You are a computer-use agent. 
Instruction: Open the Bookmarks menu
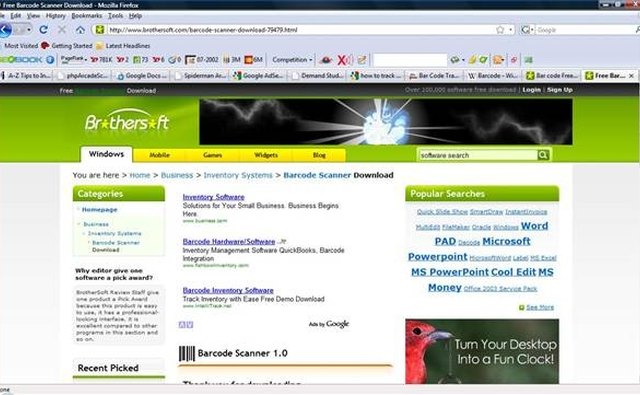[x=87, y=16]
